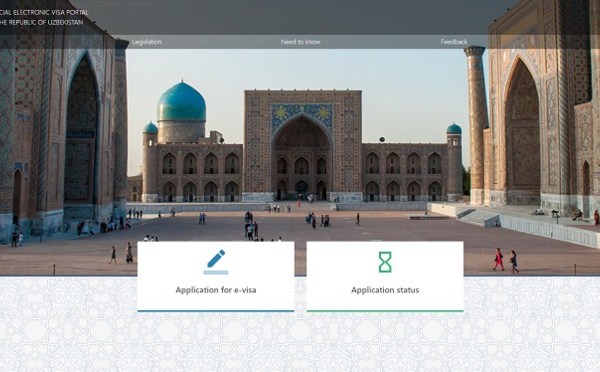This screenshot has height=372, width=600.
Task: Open the Legislation menu item
Action: coord(147,42)
